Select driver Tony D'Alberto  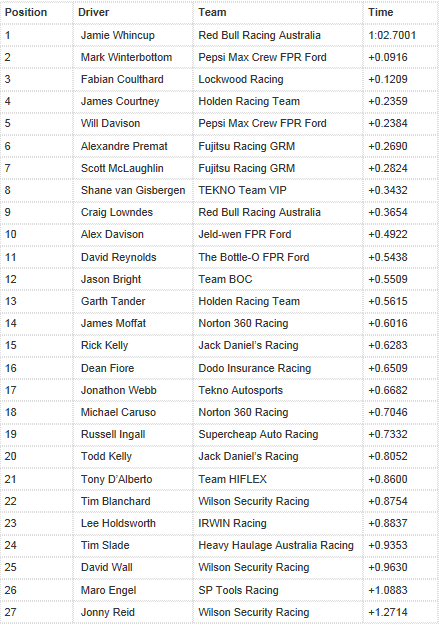click(116, 479)
